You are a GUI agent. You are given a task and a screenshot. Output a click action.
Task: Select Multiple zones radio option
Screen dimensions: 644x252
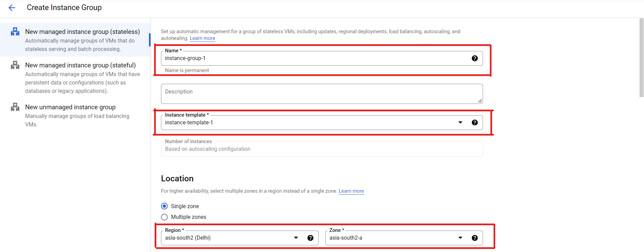point(164,217)
